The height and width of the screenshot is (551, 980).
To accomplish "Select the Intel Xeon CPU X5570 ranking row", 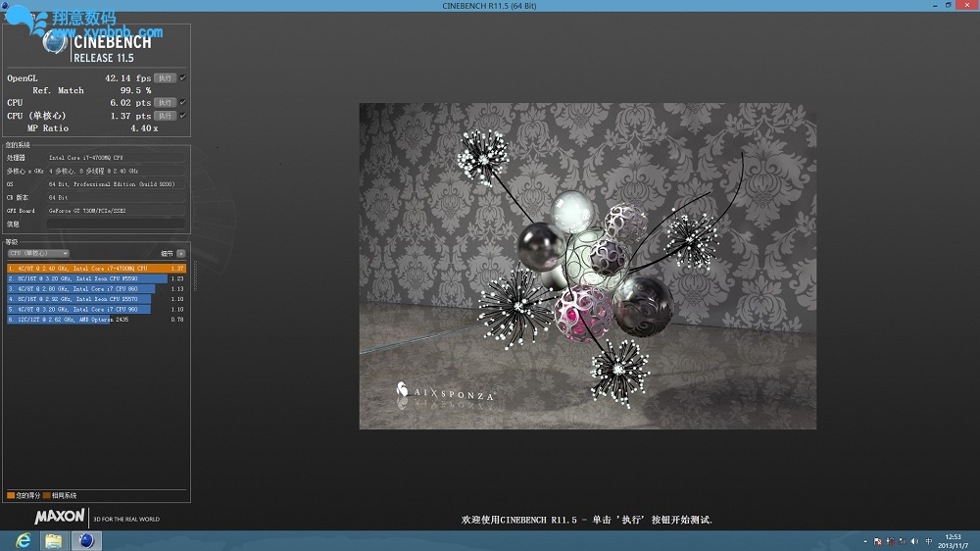I will (x=96, y=299).
